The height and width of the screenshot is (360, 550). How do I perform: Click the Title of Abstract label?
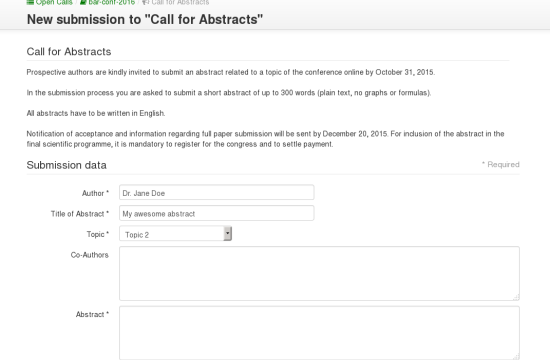click(x=80, y=214)
